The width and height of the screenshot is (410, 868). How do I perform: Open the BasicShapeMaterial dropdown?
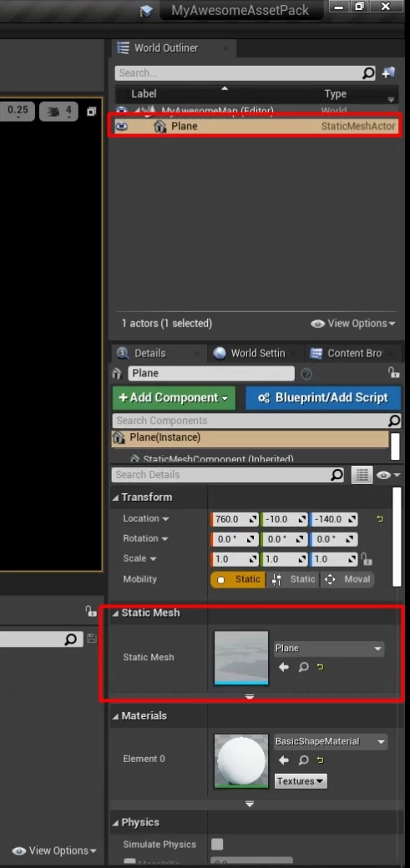tap(331, 741)
